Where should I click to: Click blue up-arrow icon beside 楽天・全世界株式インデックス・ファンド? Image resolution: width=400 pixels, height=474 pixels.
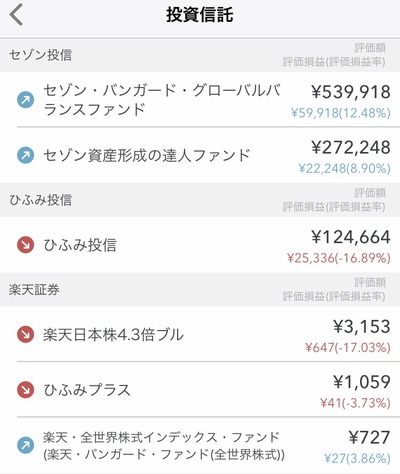point(26,445)
